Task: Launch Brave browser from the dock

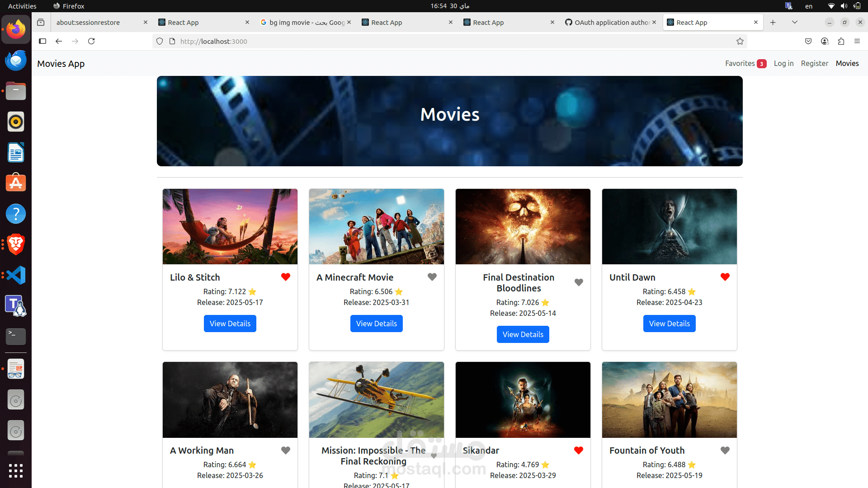Action: 16,244
